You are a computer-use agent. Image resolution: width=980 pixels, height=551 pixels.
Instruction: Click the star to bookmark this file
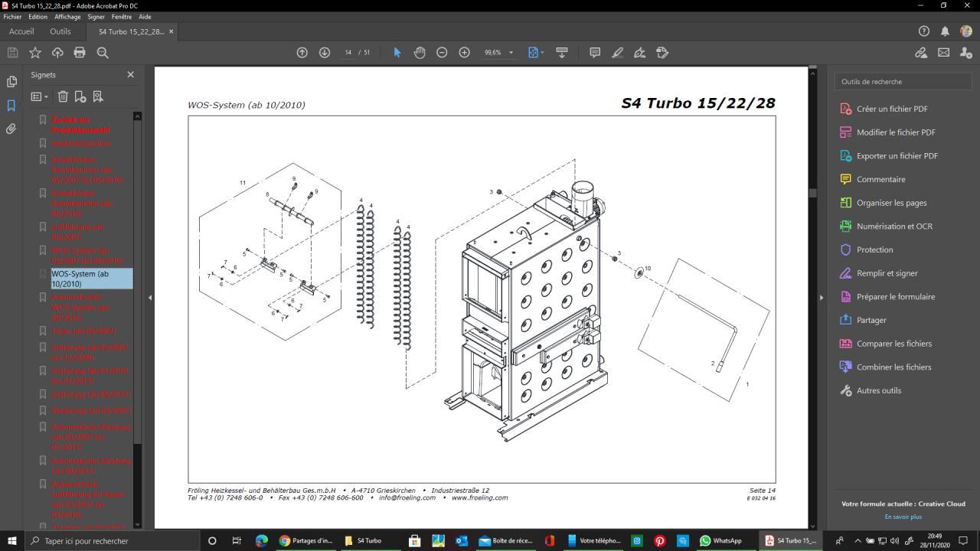pos(35,53)
